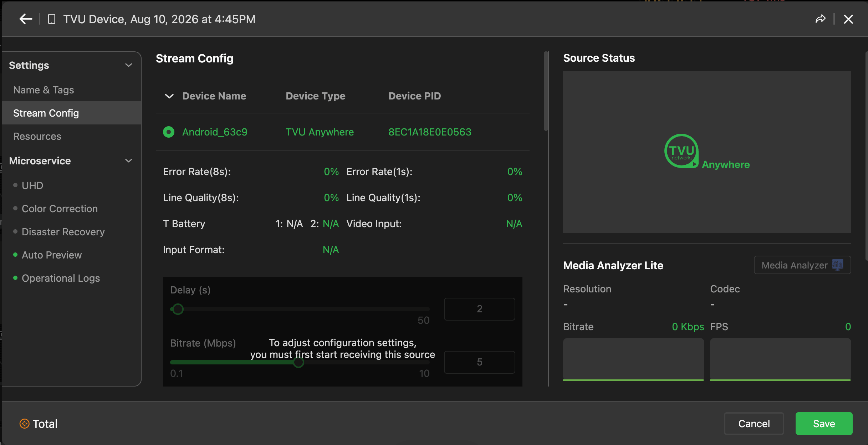The width and height of the screenshot is (868, 445).
Task: Click the Total label in footer
Action: click(x=45, y=424)
